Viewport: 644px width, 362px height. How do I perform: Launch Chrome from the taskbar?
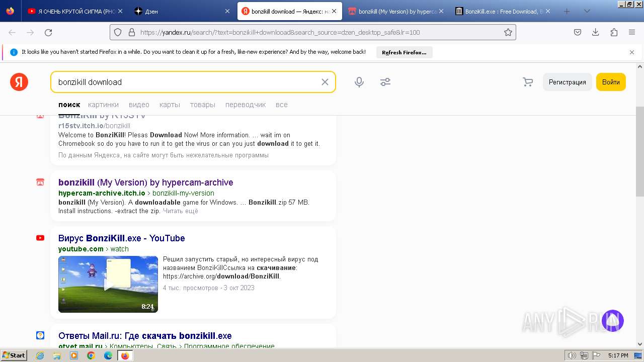[x=91, y=355]
